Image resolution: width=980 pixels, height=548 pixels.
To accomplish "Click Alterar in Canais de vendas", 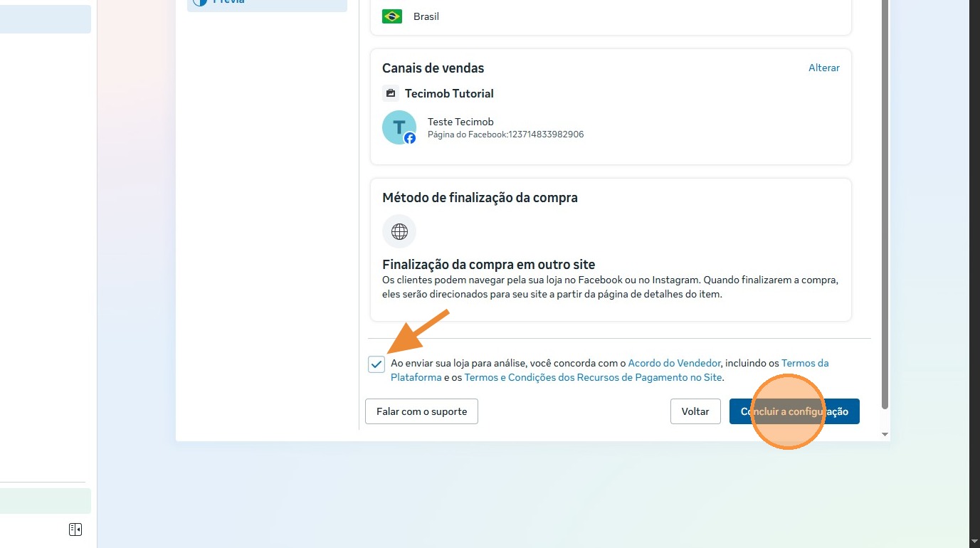I will click(824, 68).
